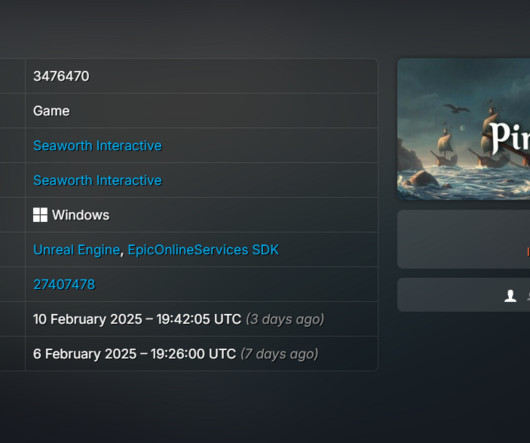530x443 pixels.
Task: Click the Windows platform label
Action: (x=81, y=215)
